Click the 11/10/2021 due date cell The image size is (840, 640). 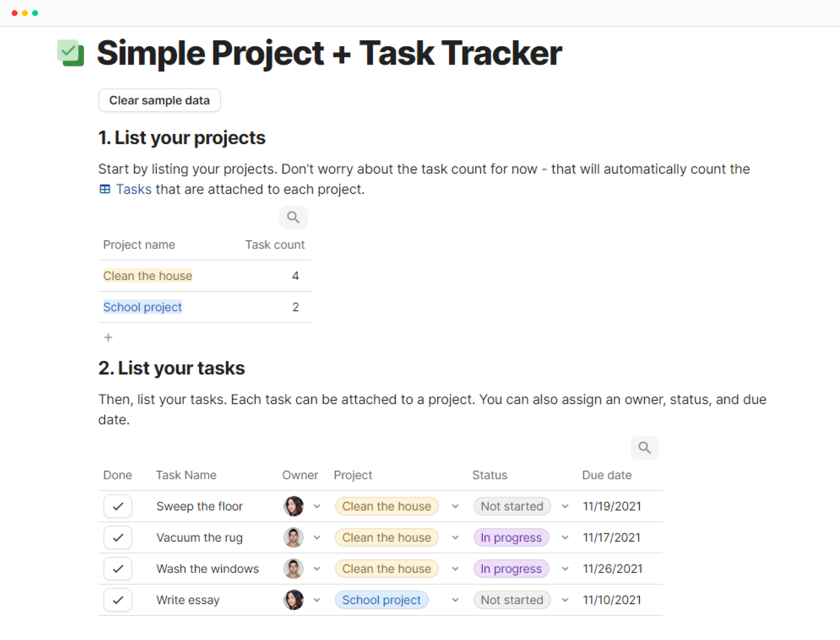[612, 600]
